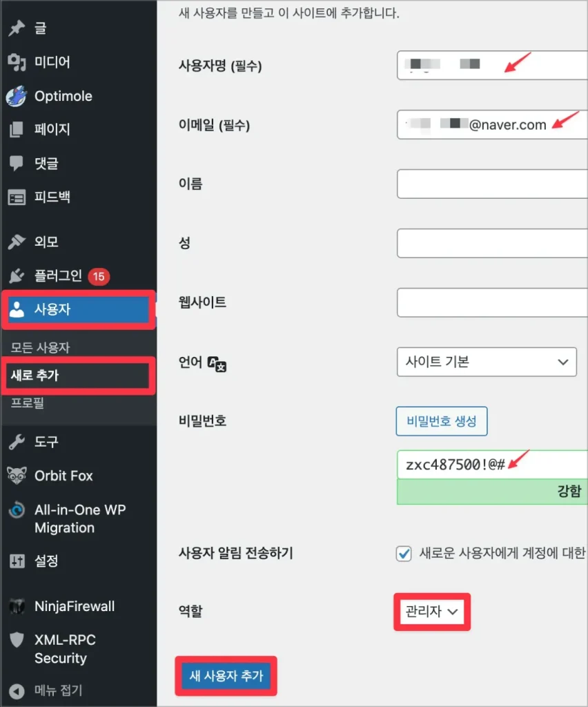
Task: Click the Optimole plugin icon
Action: (x=17, y=96)
